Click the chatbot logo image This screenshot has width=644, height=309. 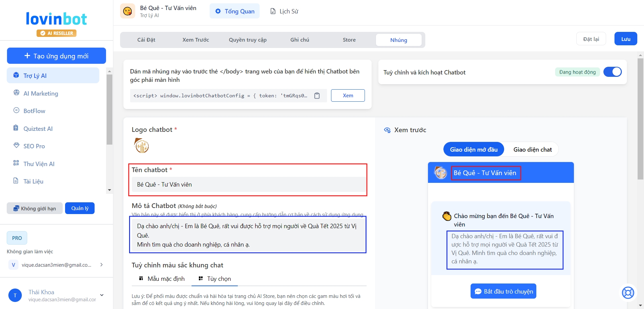[x=142, y=146]
